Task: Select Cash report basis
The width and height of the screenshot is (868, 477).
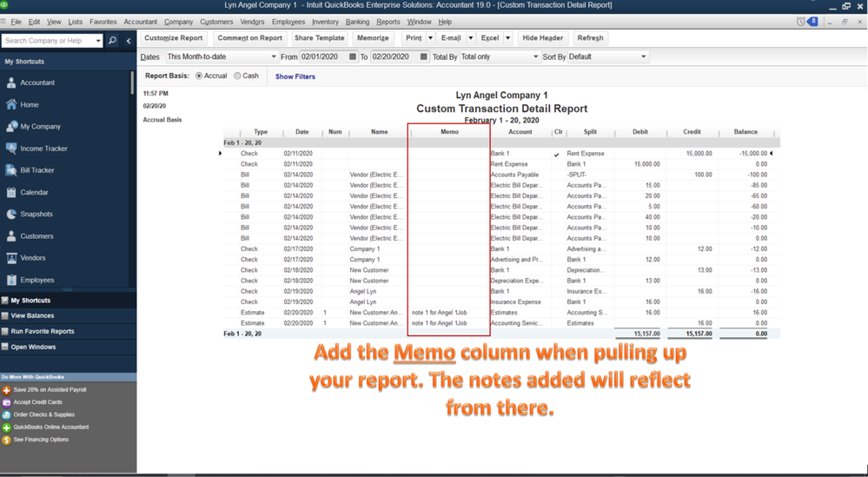Action: [237, 76]
